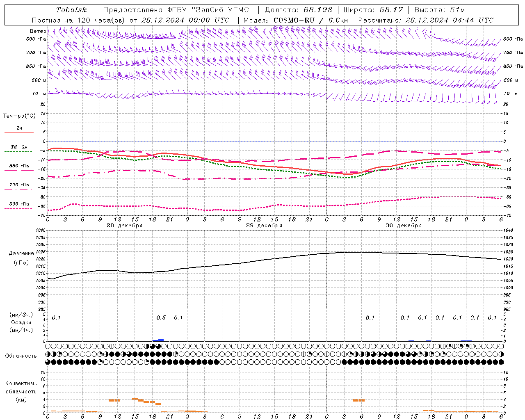This screenshot has width=525, height=420.
Task: Click the '850 гПа' temperature legend entry
Action: coord(19,166)
